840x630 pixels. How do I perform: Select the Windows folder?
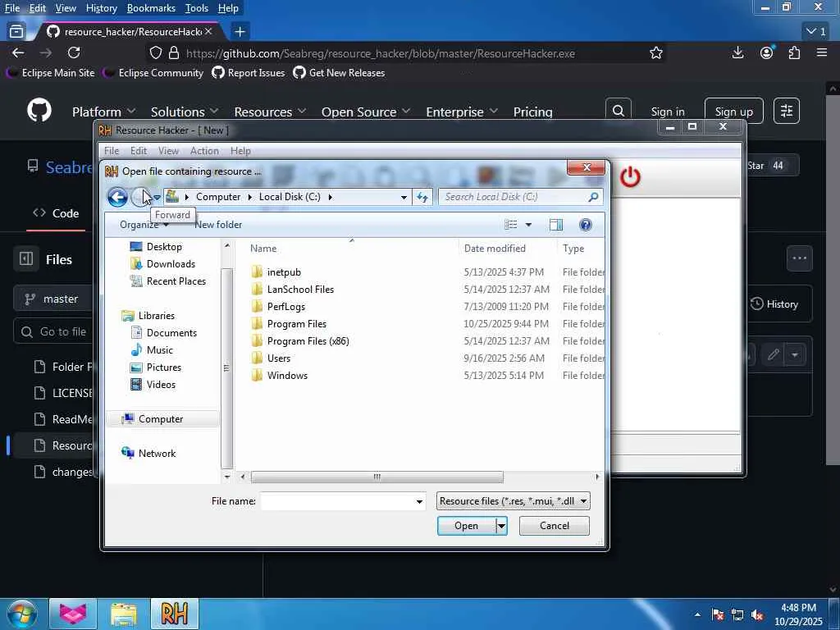[287, 375]
